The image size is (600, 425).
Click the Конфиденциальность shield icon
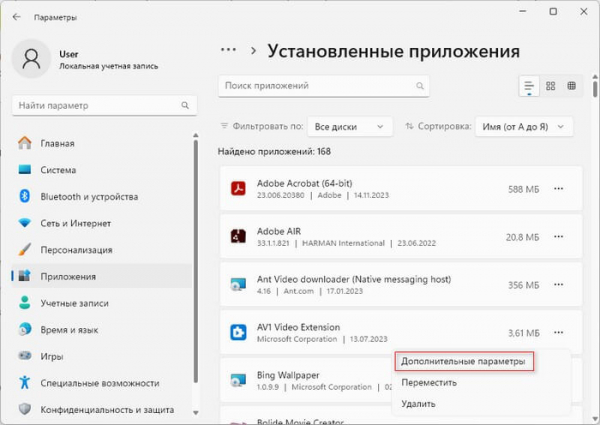coord(25,409)
